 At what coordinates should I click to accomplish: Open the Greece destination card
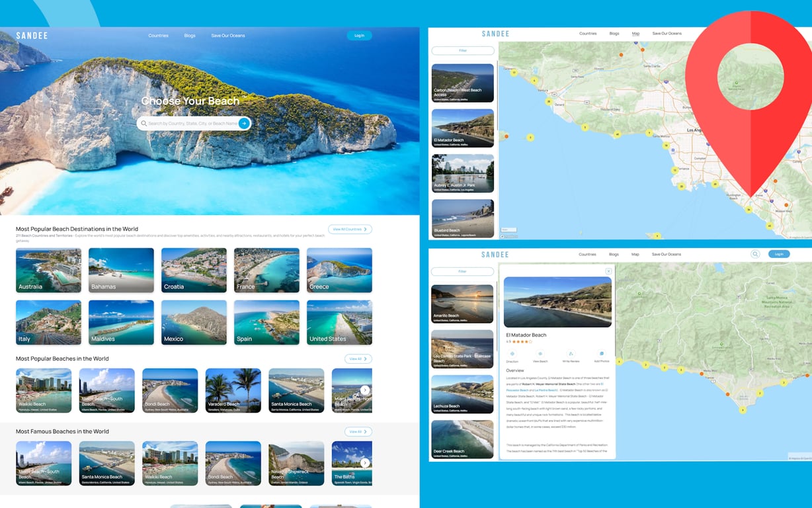(339, 270)
